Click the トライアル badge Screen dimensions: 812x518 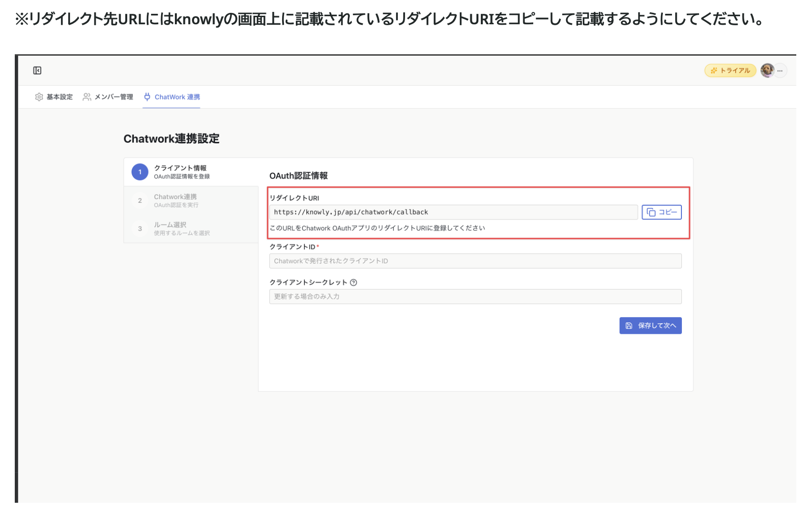coord(730,70)
